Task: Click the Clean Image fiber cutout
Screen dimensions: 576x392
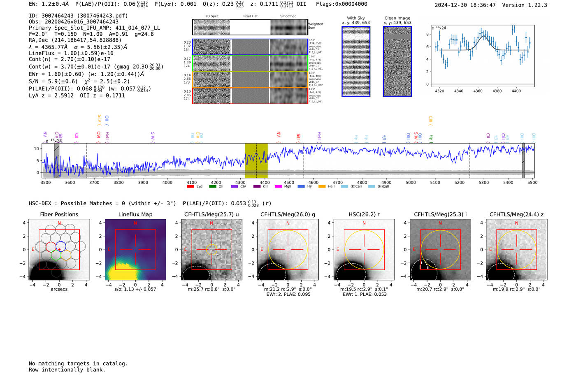Action: tap(397, 61)
